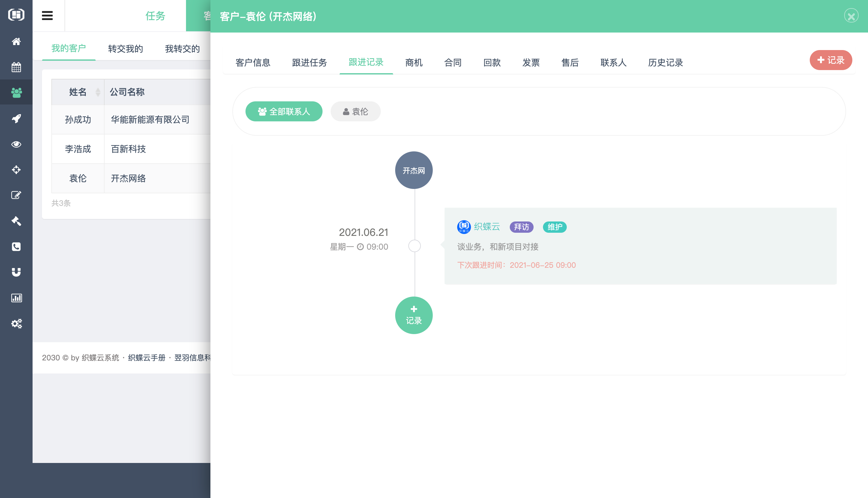
Task: Click the red +记录 button
Action: (x=831, y=60)
